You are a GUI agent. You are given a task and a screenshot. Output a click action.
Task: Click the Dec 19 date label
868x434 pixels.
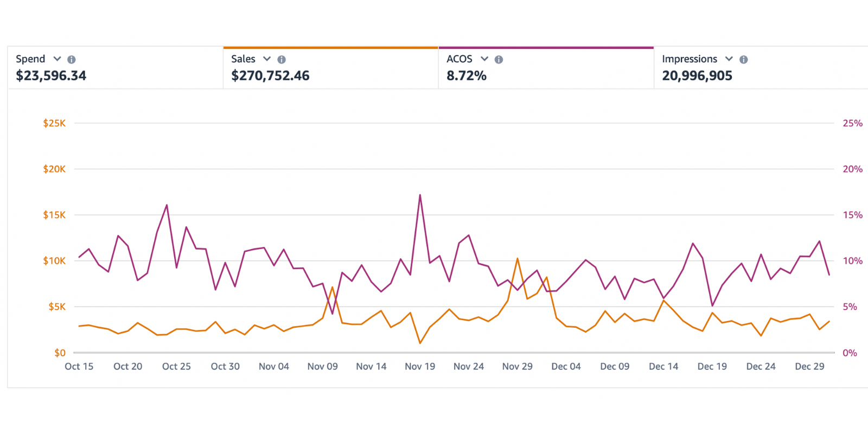[712, 367]
